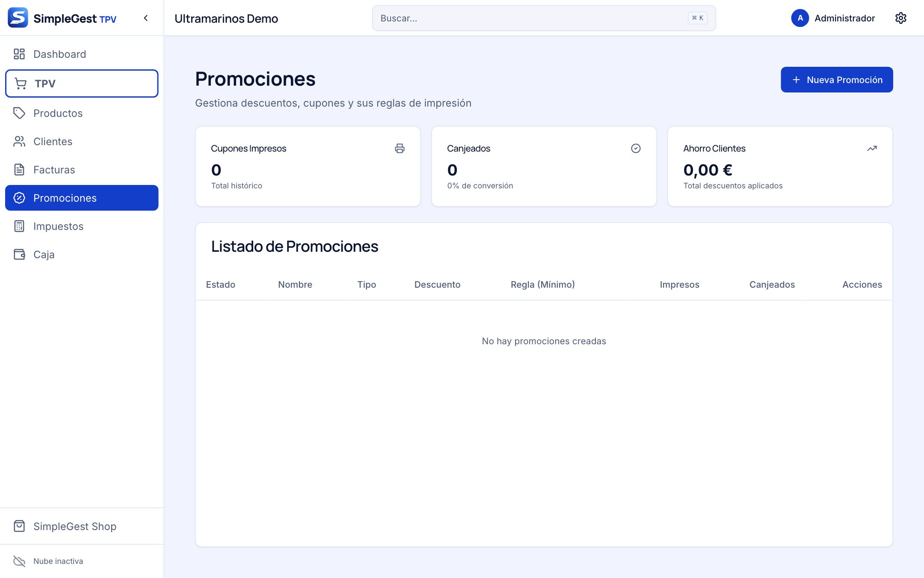The width and height of the screenshot is (924, 578).
Task: Open the Dashboard menu item
Action: click(82, 54)
